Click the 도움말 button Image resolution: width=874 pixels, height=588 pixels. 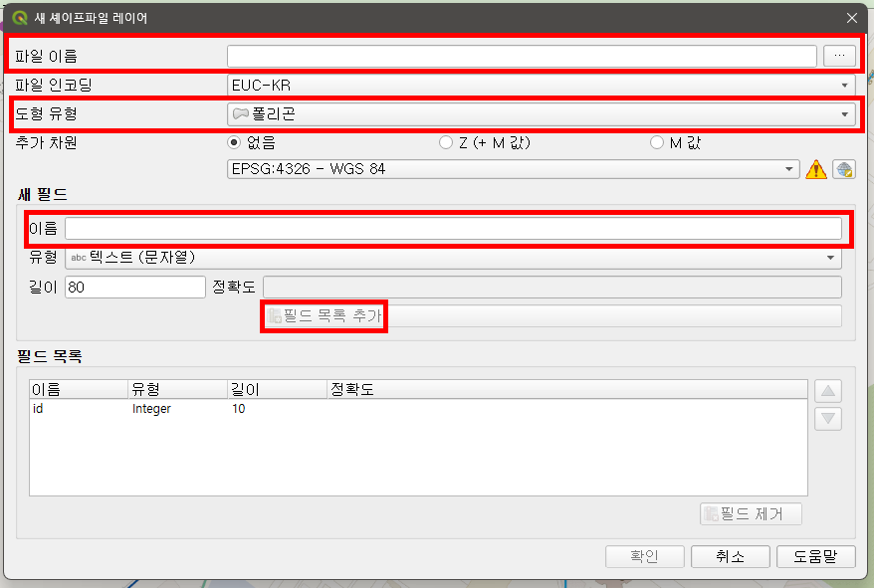click(x=816, y=556)
